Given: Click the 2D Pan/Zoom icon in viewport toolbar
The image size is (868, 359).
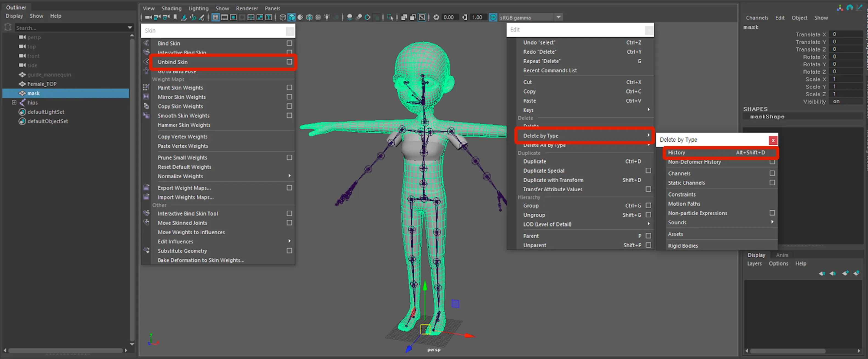Looking at the screenshot, I should pos(193,17).
